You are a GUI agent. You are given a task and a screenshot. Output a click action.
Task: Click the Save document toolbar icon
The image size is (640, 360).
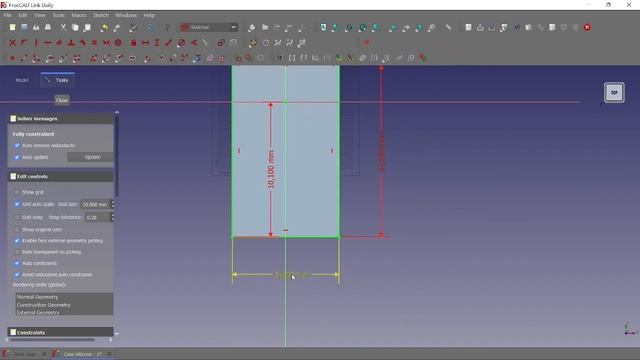point(24,27)
